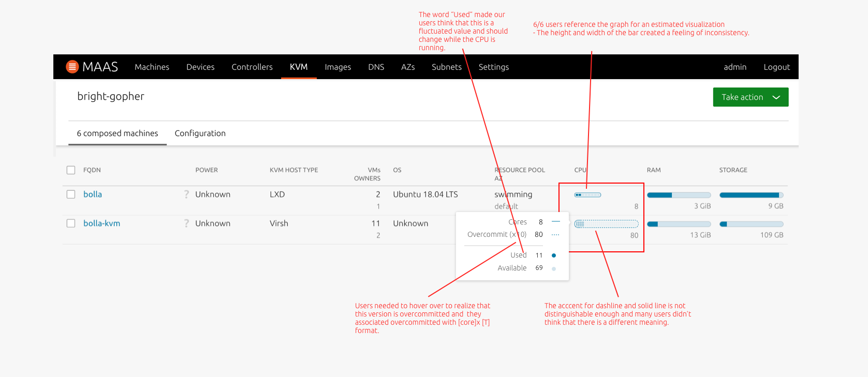
Task: Check the bolla row checkbox
Action: click(x=71, y=194)
